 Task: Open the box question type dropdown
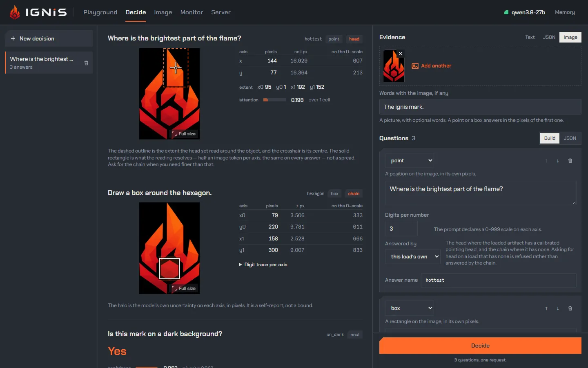(x=410, y=308)
